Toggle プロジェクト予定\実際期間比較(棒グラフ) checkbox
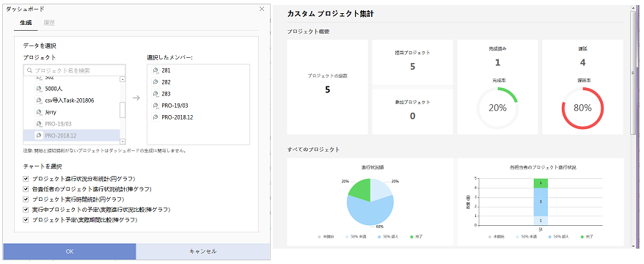The height and width of the screenshot is (264, 644). click(26, 220)
